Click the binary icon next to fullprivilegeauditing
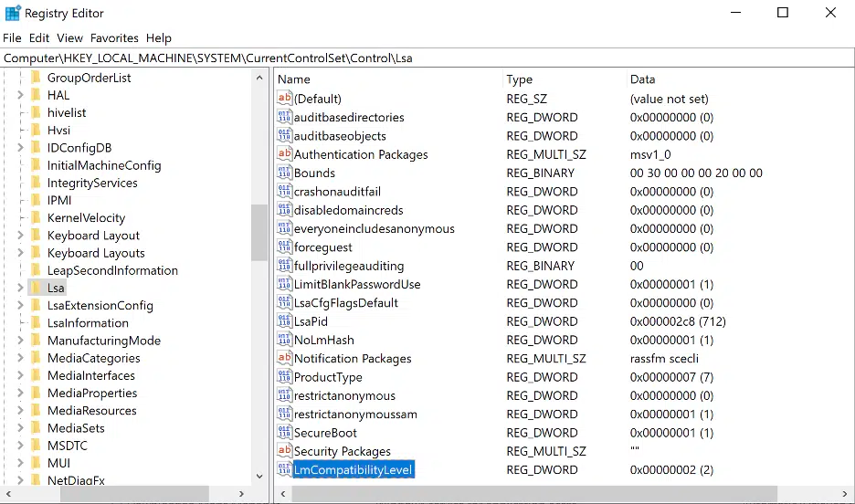 pos(284,265)
